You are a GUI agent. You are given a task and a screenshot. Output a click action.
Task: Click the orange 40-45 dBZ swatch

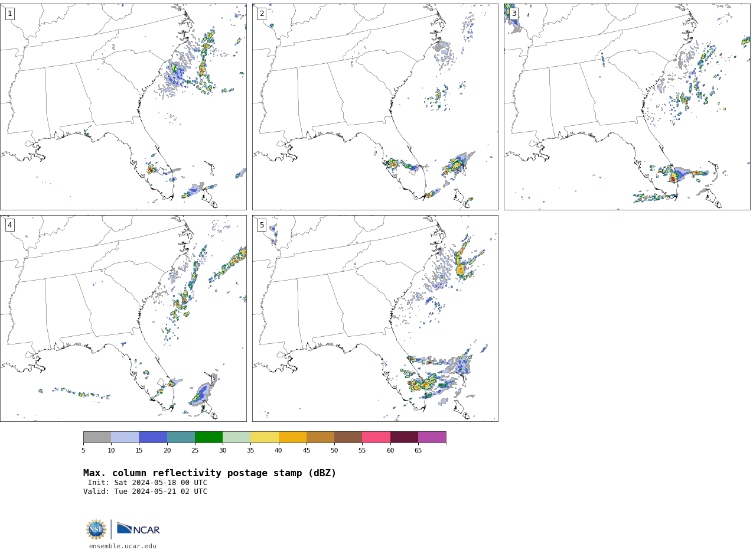pyautogui.click(x=292, y=437)
